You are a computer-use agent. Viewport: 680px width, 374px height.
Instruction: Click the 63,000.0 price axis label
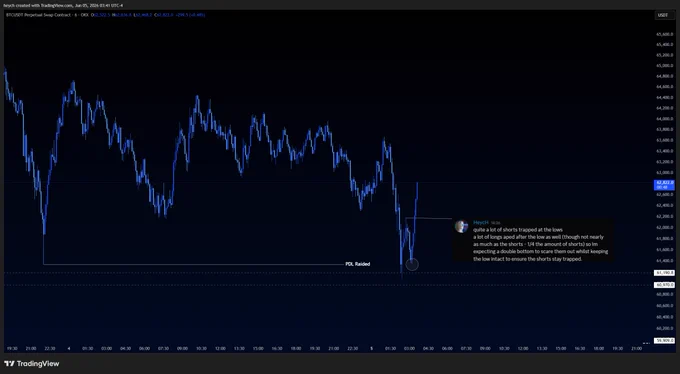coord(664,173)
